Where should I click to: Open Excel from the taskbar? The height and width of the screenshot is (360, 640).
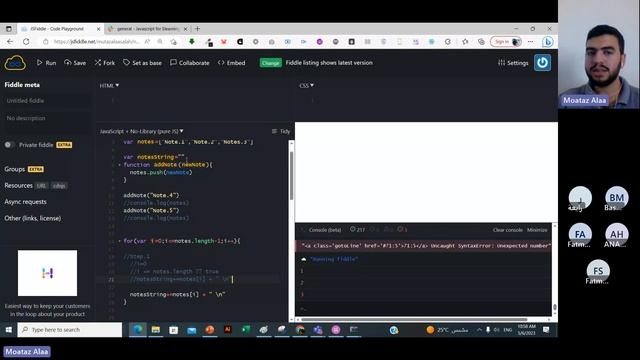tap(245, 330)
